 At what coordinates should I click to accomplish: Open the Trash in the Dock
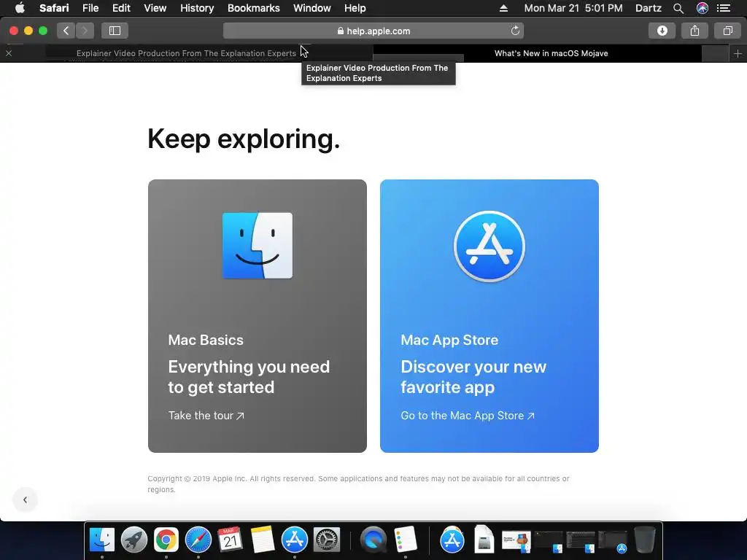[x=645, y=540]
